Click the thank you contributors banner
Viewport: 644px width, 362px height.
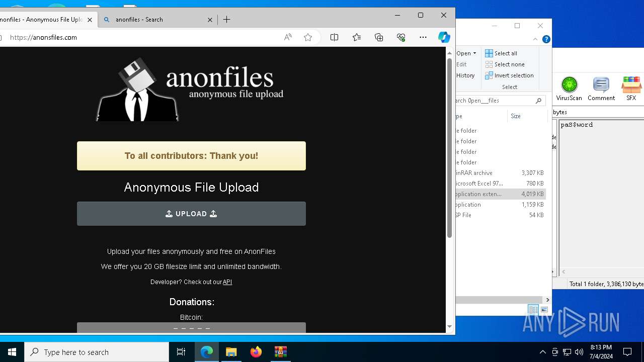point(191,156)
